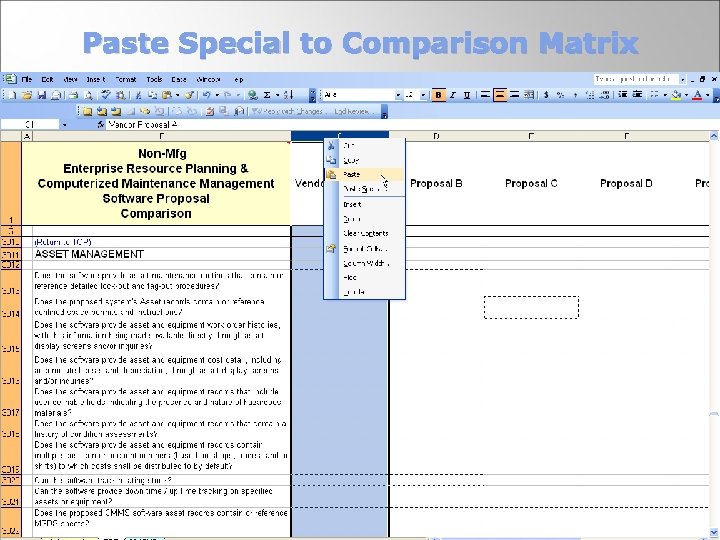
Task: Run the Spelling check icon
Action: click(x=106, y=95)
